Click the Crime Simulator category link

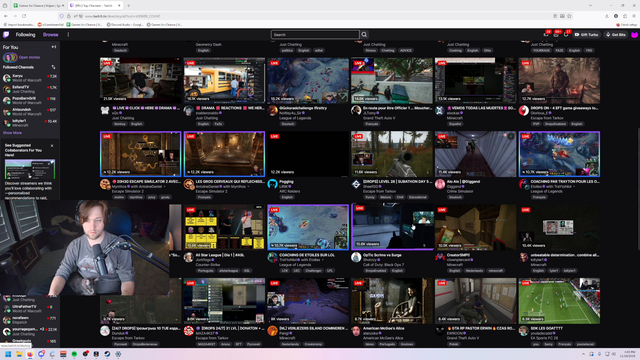[x=459, y=191]
